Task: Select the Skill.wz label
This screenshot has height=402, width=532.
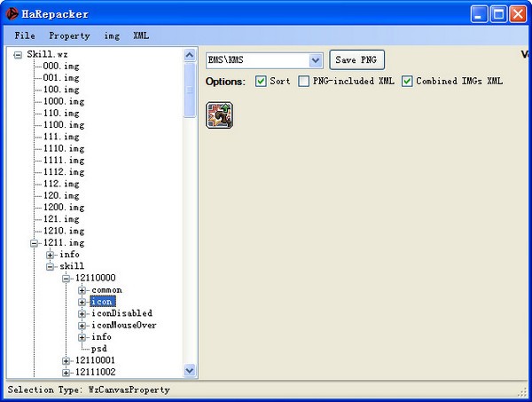Action: tap(47, 54)
